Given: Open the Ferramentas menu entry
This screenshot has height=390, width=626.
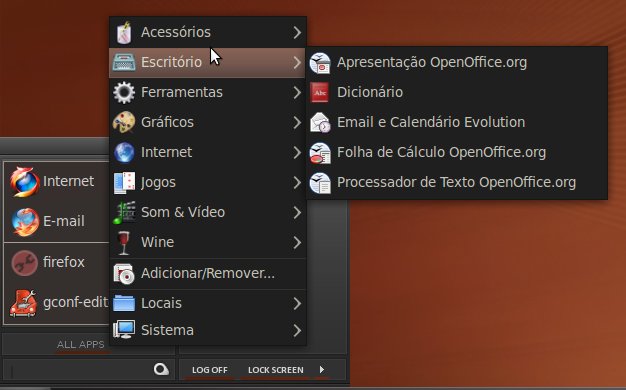Looking at the screenshot, I should 208,92.
